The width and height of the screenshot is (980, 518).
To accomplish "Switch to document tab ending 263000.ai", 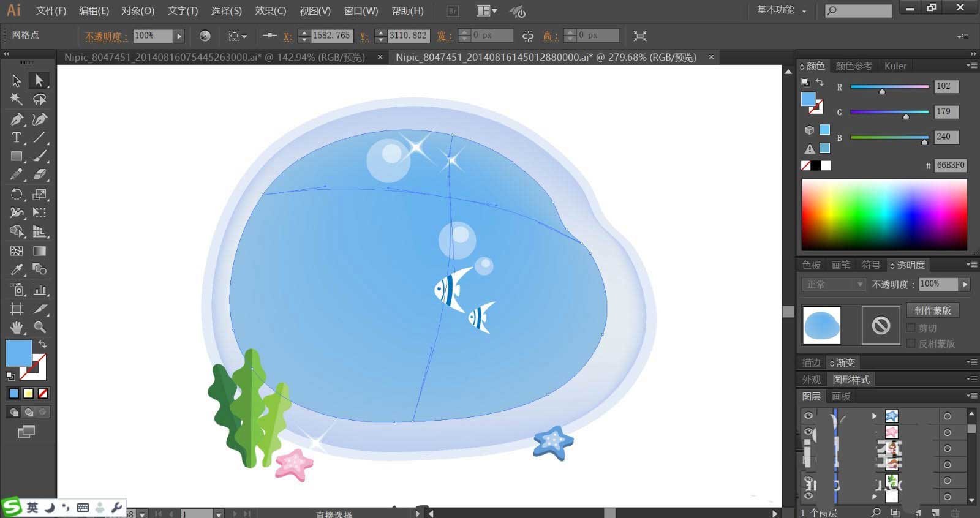I will click(x=214, y=57).
